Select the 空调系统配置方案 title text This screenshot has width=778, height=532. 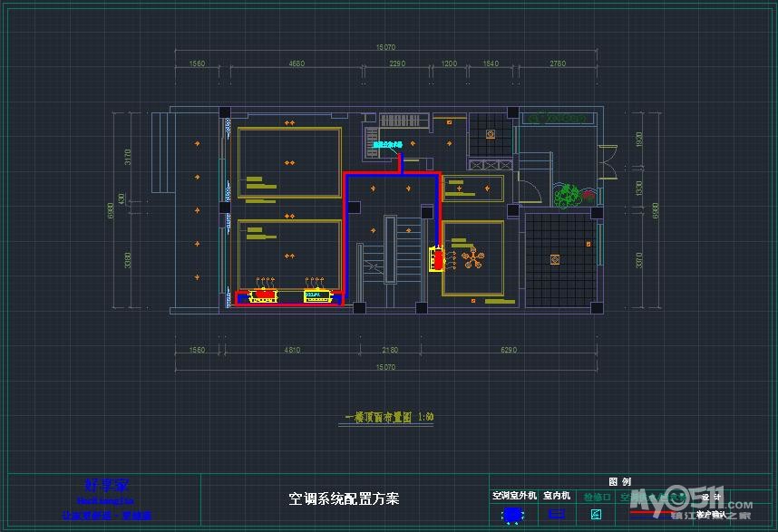343,498
